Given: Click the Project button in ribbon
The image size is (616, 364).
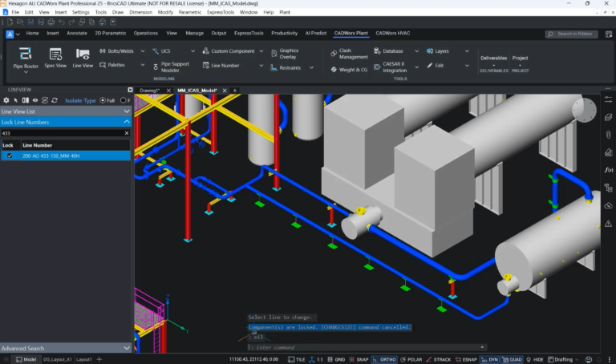Looking at the screenshot, I should tap(520, 58).
